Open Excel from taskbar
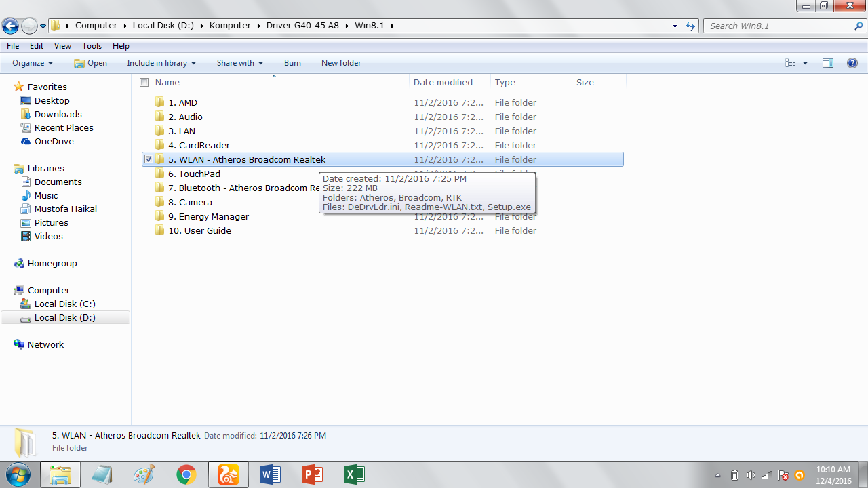The image size is (868, 488). [x=354, y=474]
